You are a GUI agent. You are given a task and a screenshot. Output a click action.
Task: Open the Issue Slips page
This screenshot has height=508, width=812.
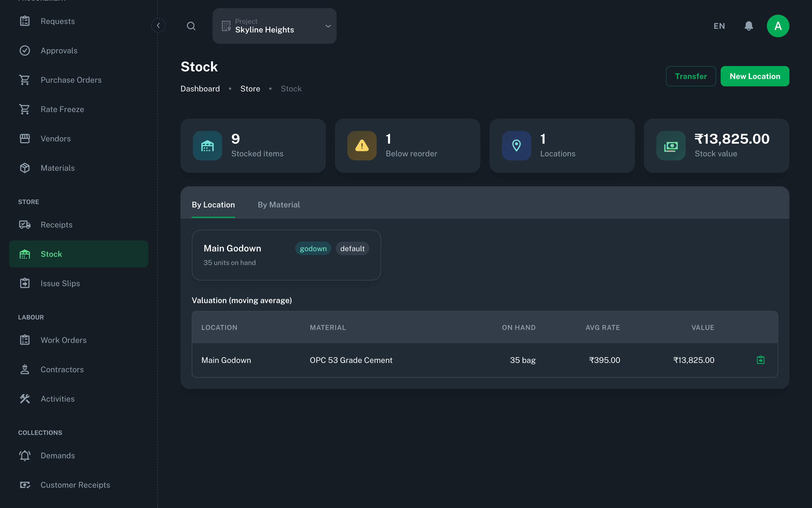tap(78, 283)
